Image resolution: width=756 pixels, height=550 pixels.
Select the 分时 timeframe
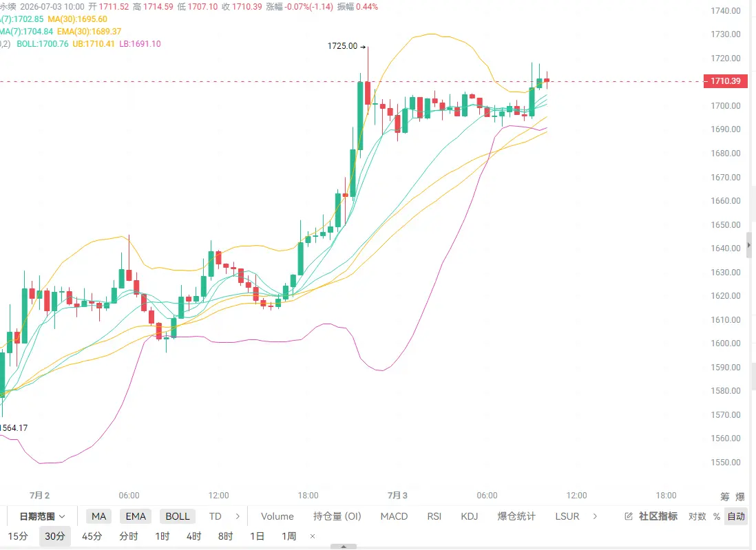[129, 536]
